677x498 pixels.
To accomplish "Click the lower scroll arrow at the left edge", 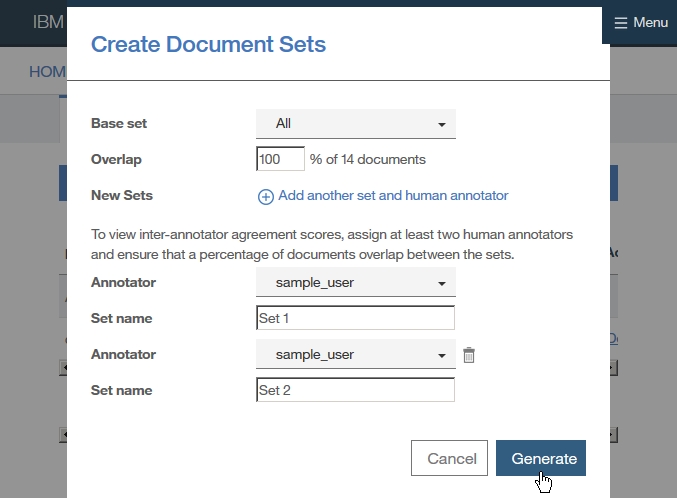I will tap(63, 436).
